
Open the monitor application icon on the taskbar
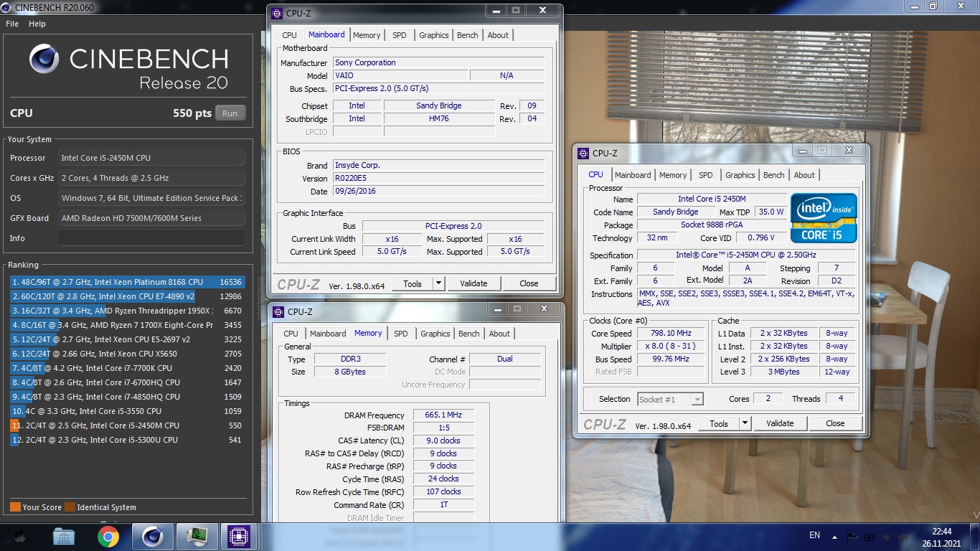[196, 537]
